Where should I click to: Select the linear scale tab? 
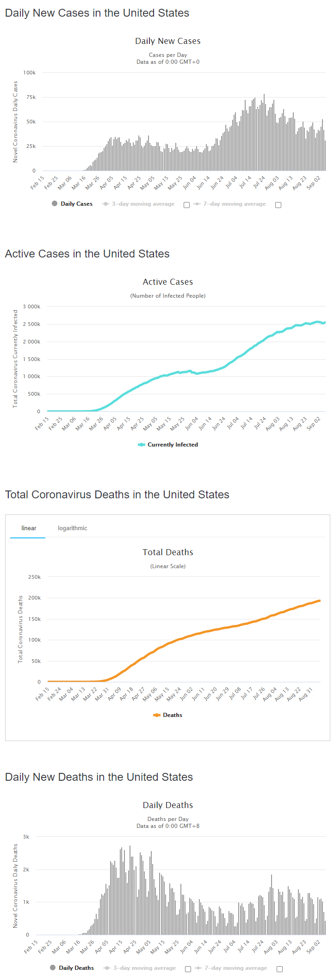point(29,528)
